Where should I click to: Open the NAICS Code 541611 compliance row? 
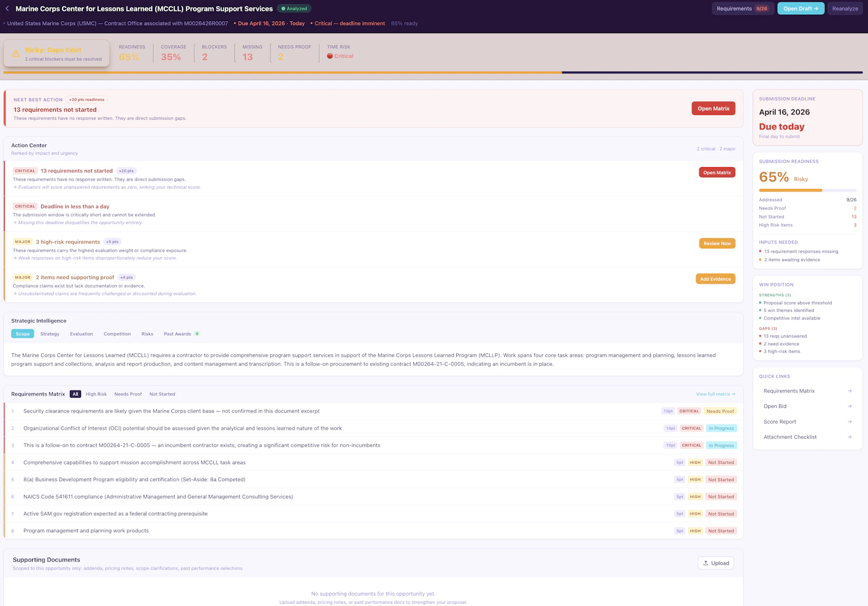click(x=373, y=496)
